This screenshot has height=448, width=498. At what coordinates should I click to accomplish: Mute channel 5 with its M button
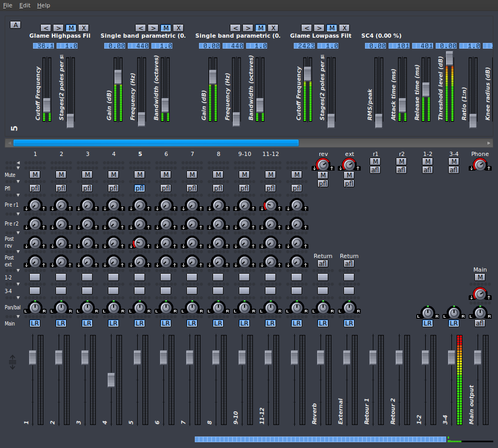click(140, 174)
